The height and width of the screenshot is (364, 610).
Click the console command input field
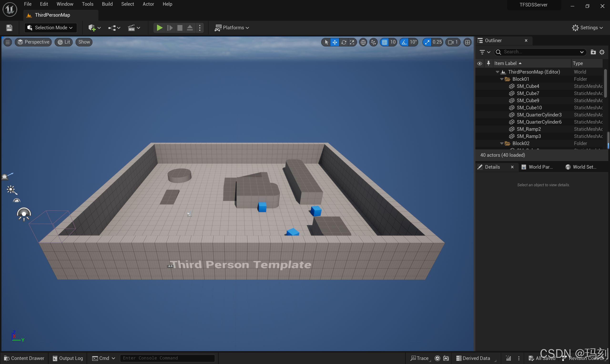(x=167, y=358)
